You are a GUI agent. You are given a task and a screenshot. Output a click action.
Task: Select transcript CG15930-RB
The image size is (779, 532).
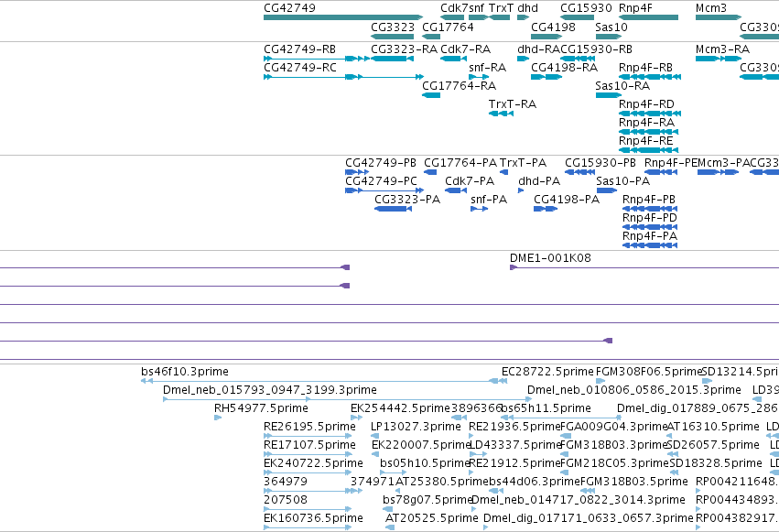[596, 49]
